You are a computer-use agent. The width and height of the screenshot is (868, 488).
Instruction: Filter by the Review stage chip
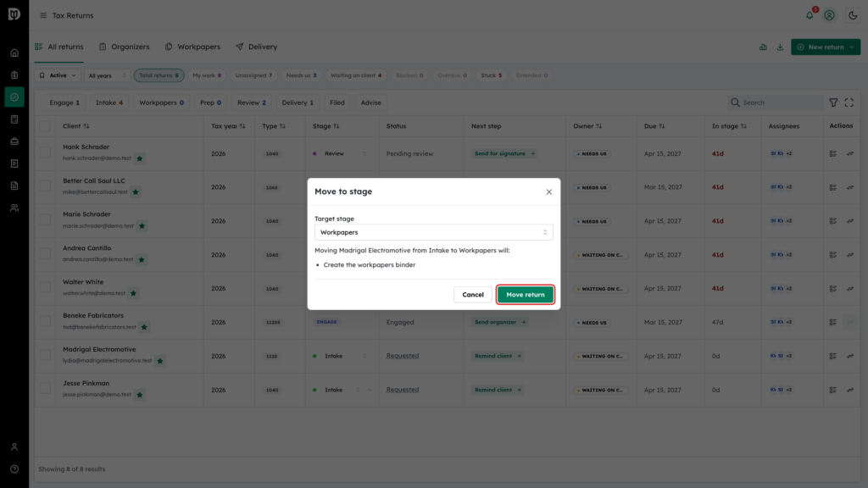(251, 103)
